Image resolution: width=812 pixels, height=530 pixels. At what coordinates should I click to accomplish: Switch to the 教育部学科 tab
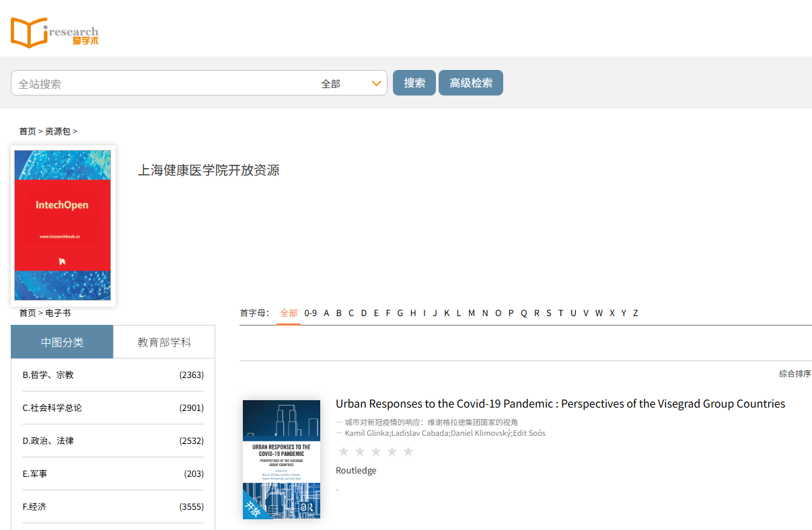click(164, 342)
